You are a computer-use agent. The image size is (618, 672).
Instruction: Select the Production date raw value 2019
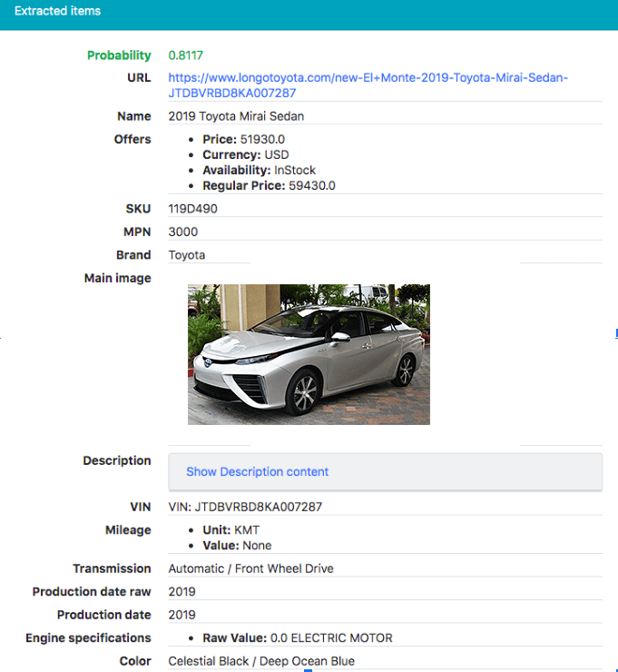pyautogui.click(x=182, y=592)
